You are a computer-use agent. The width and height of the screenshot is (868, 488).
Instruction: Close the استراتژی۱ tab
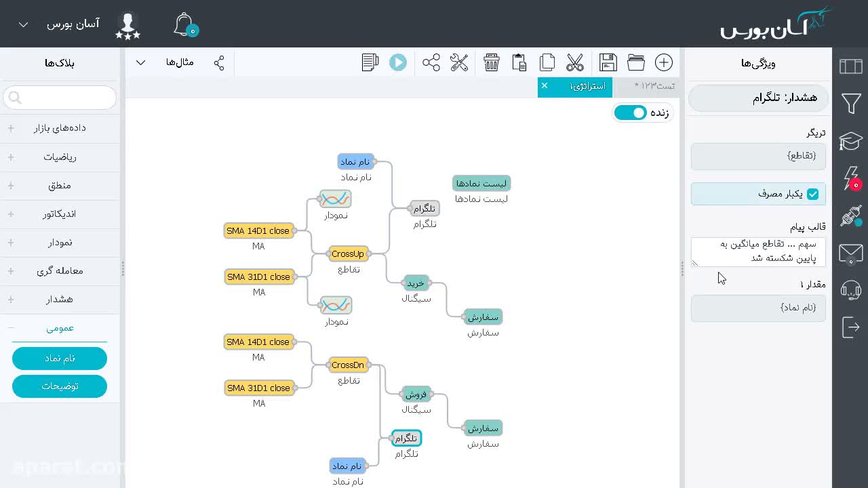(545, 85)
